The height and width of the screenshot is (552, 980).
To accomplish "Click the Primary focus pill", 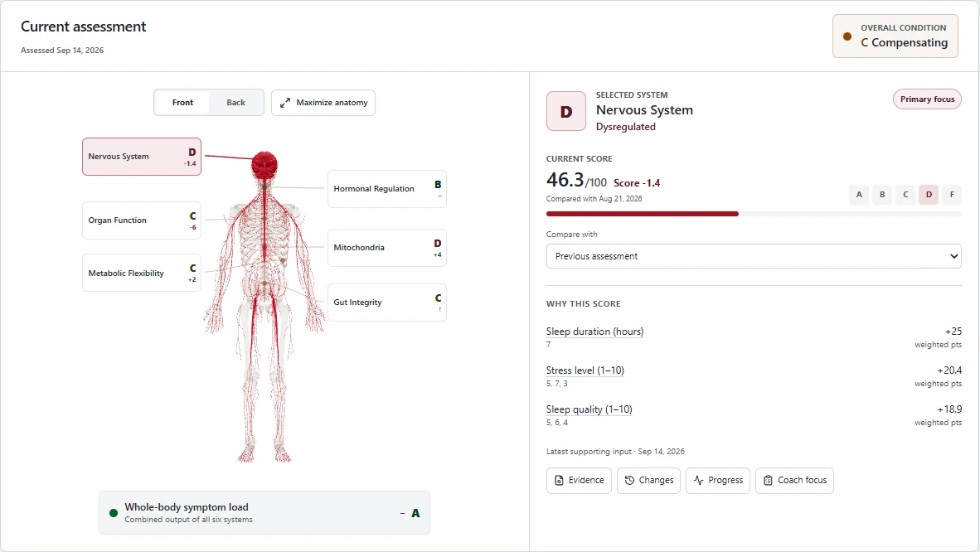I will click(x=928, y=99).
